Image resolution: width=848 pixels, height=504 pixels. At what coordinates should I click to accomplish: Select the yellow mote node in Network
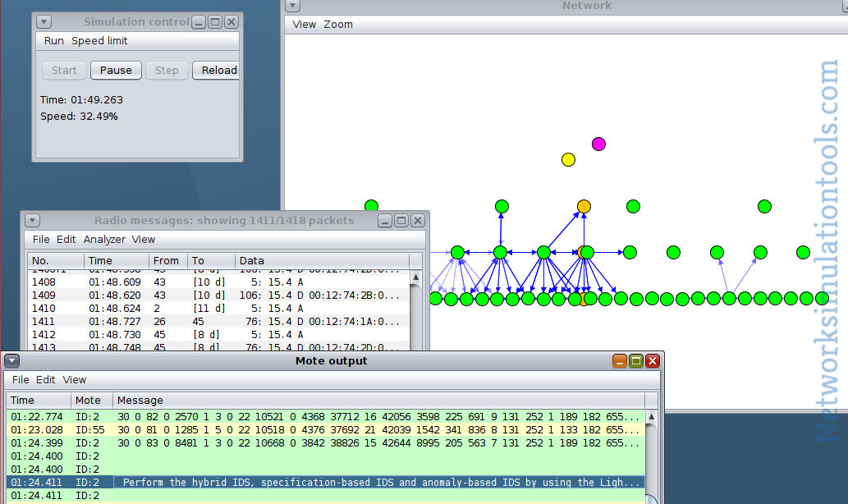[x=568, y=159]
